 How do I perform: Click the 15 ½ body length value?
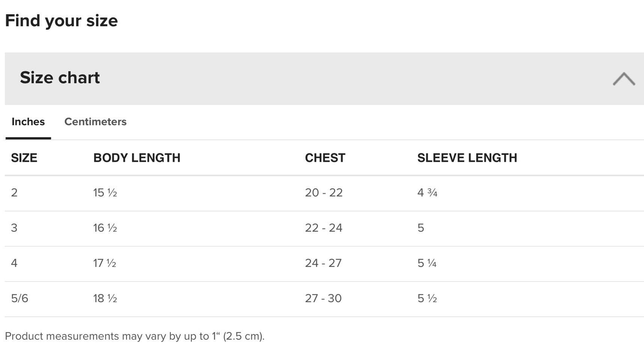click(x=105, y=193)
